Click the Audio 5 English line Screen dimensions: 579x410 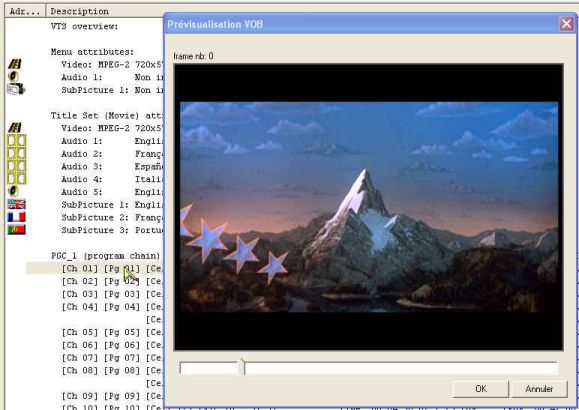(112, 192)
